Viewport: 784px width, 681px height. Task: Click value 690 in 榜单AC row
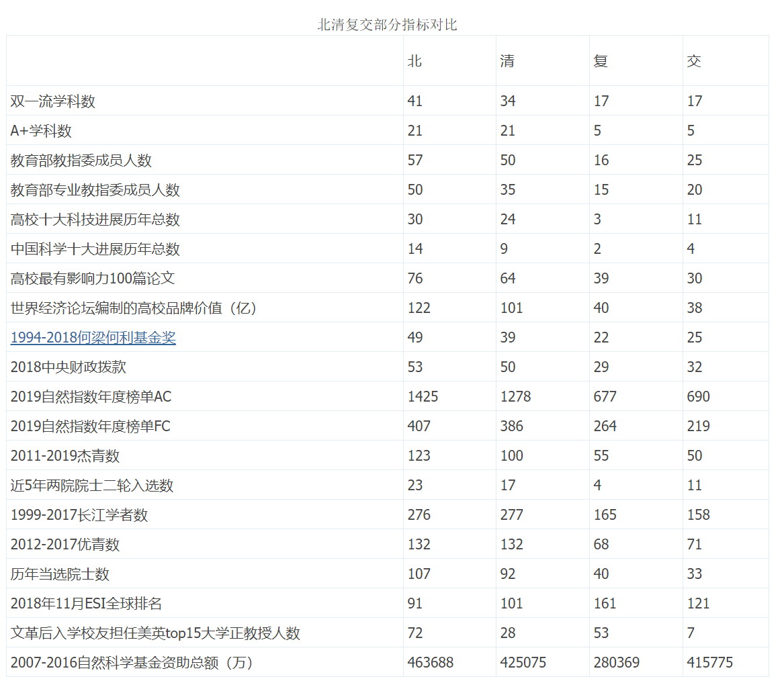pos(699,396)
